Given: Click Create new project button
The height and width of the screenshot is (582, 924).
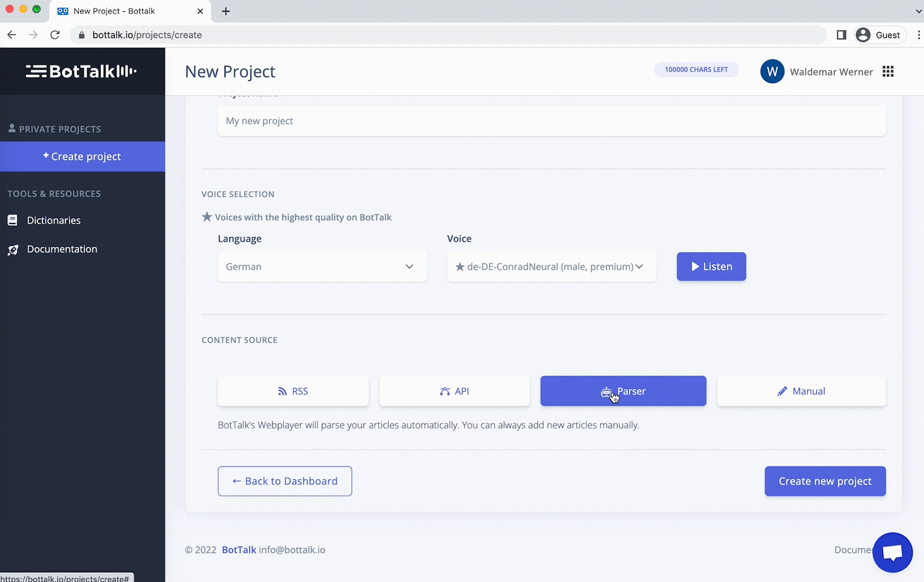Looking at the screenshot, I should click(824, 481).
